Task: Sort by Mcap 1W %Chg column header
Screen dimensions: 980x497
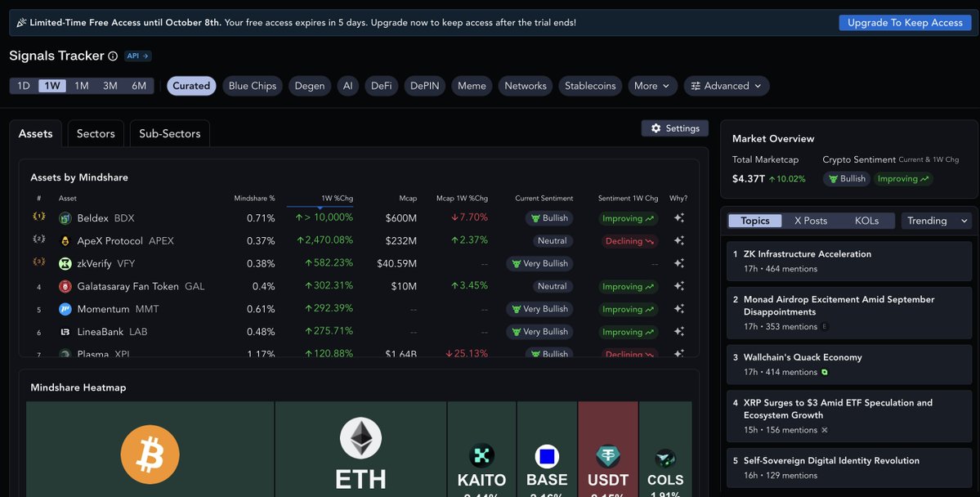Action: 462,198
